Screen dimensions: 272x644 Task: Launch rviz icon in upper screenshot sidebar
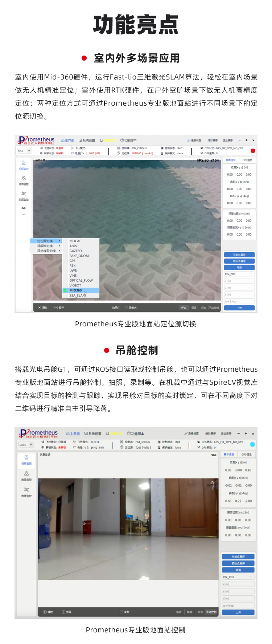point(24,208)
